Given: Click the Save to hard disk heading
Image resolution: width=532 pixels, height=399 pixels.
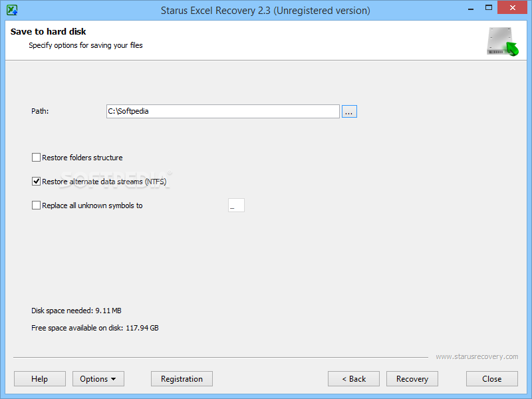Looking at the screenshot, I should 48,31.
